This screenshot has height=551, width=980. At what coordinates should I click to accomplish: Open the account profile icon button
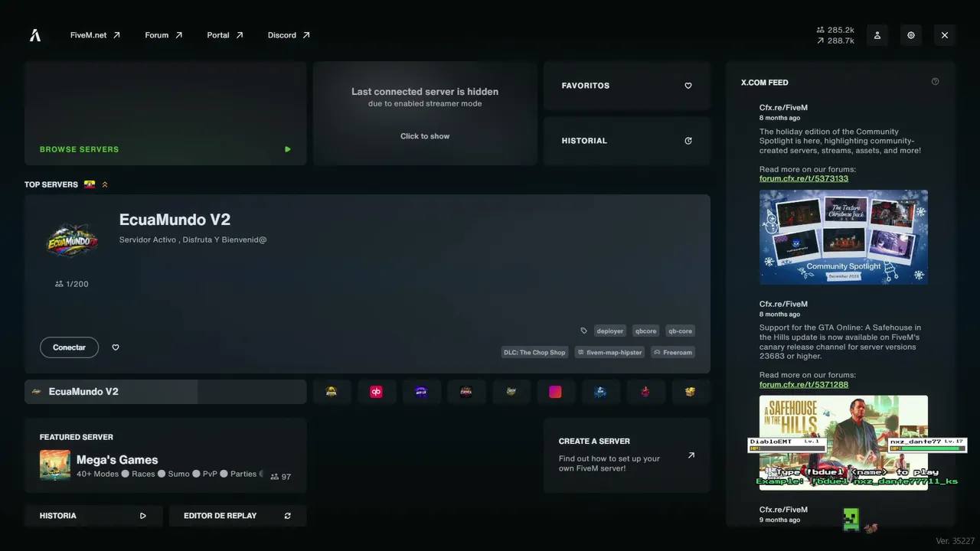click(x=877, y=35)
